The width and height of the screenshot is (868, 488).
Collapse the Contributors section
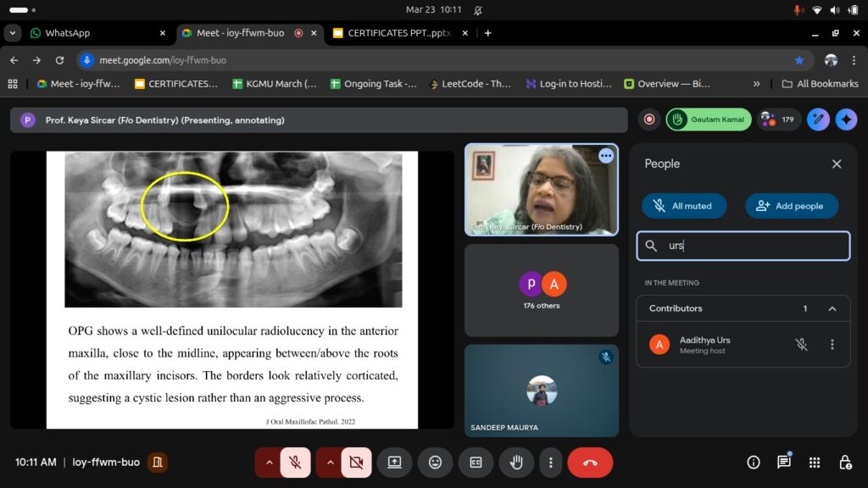832,308
